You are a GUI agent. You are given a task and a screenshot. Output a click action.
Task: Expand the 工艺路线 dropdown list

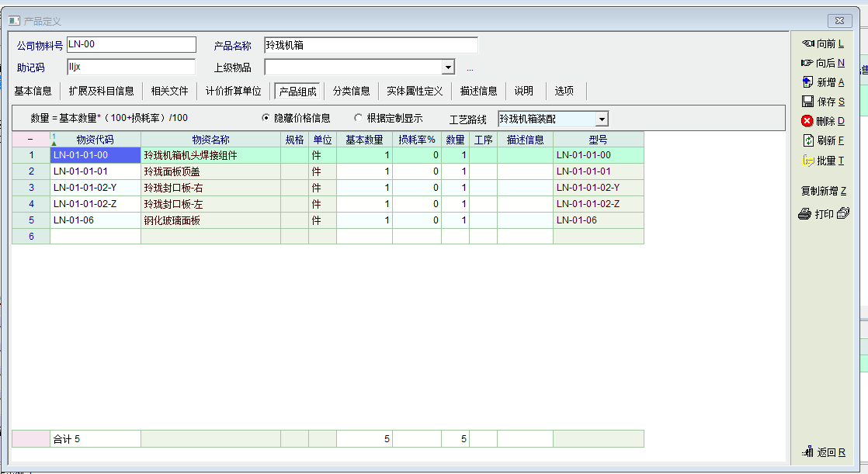(x=602, y=119)
